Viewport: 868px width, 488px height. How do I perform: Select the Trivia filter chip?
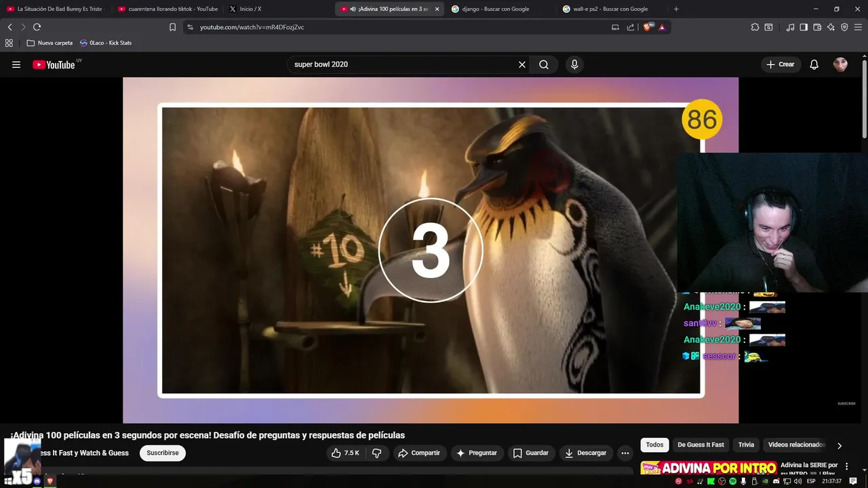coord(746,445)
